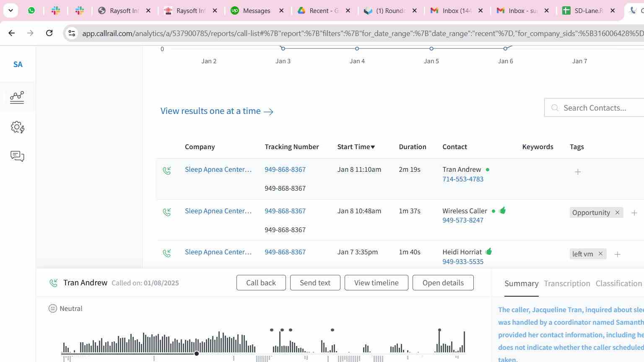Select the Summary tab
644x362 pixels.
pos(521,284)
